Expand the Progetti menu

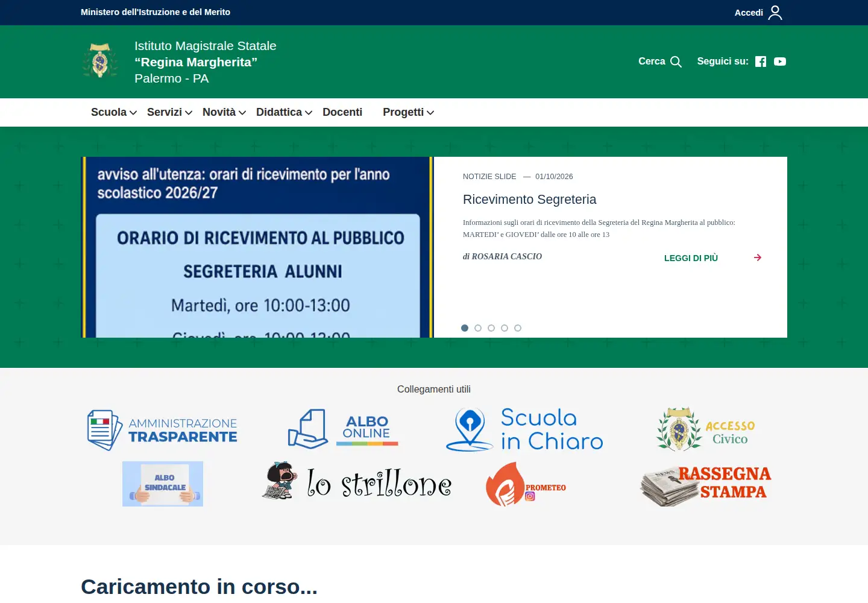click(409, 112)
